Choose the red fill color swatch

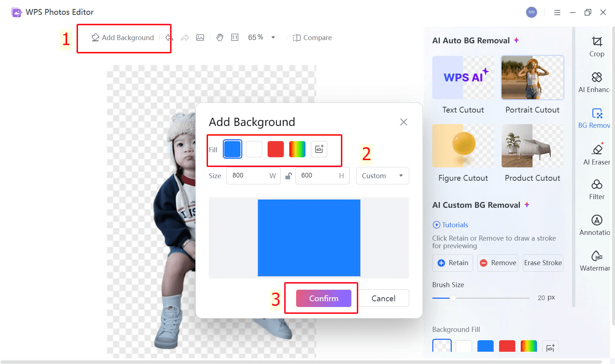point(276,149)
